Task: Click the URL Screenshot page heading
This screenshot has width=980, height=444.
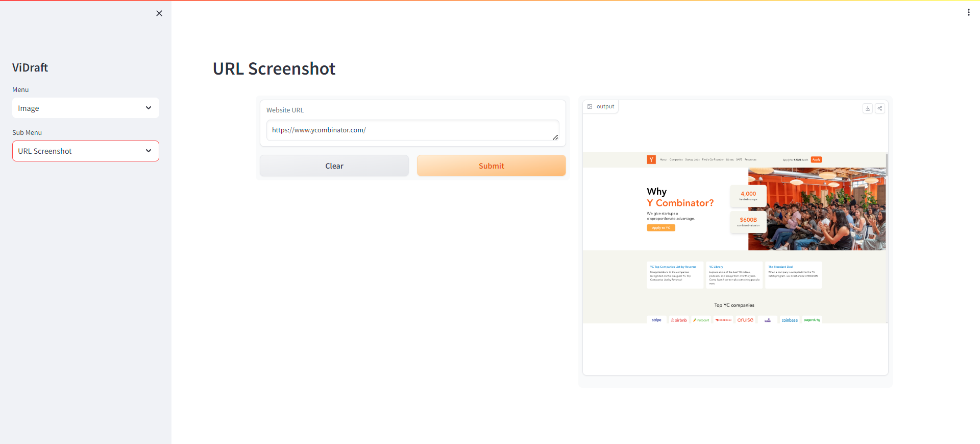Action: [274, 68]
